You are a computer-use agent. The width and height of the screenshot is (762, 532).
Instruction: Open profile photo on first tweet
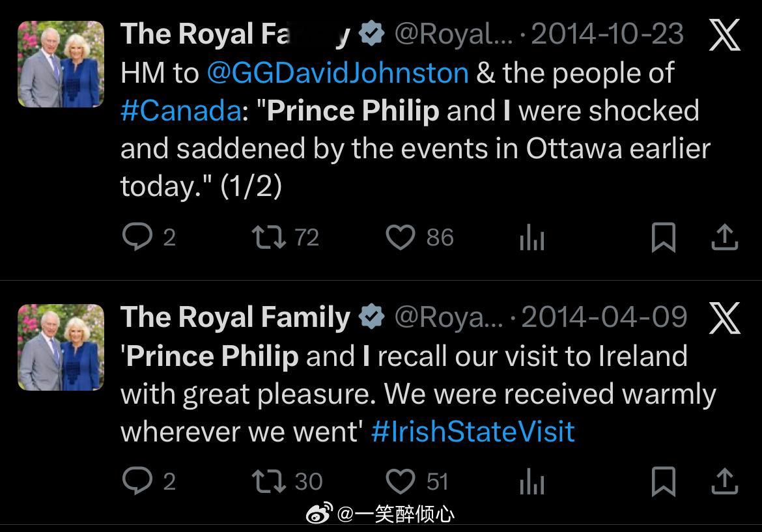coord(61,64)
